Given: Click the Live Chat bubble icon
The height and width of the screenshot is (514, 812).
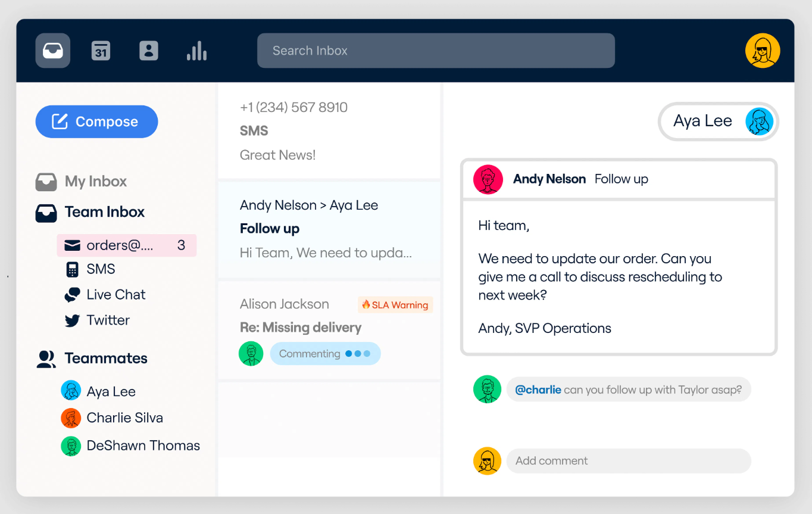Looking at the screenshot, I should pyautogui.click(x=72, y=295).
